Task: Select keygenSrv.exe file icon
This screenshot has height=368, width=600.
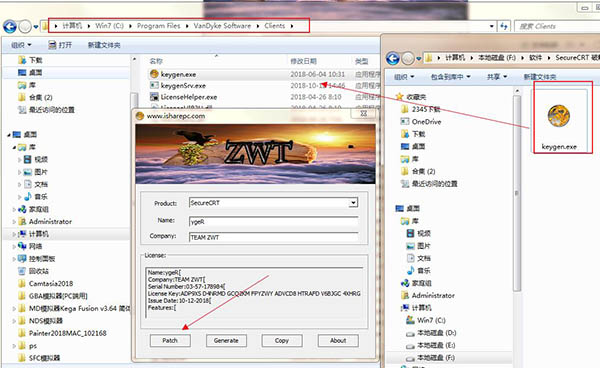Action: [x=154, y=85]
